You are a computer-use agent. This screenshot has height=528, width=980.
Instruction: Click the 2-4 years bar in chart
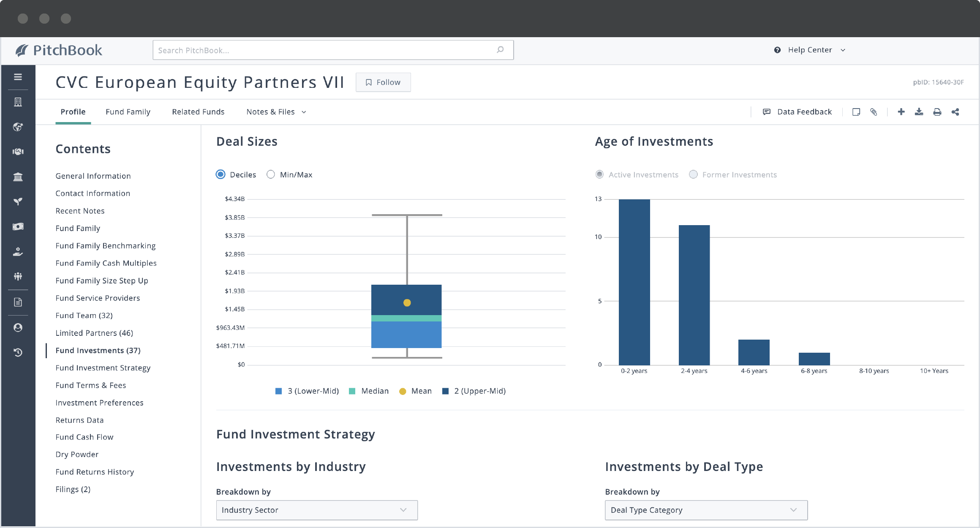(x=694, y=295)
